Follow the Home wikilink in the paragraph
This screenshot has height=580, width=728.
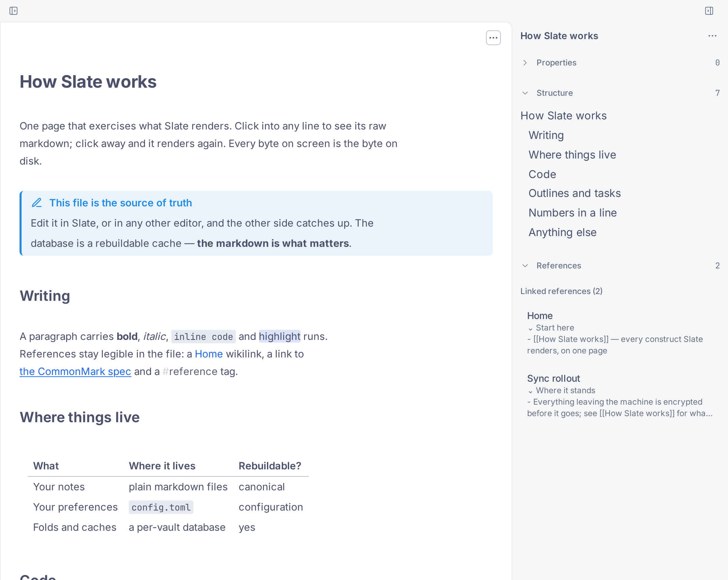[x=209, y=354]
